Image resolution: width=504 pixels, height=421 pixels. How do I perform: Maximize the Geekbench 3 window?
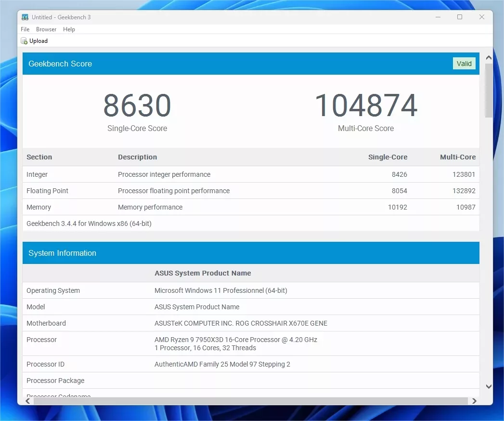click(x=460, y=17)
